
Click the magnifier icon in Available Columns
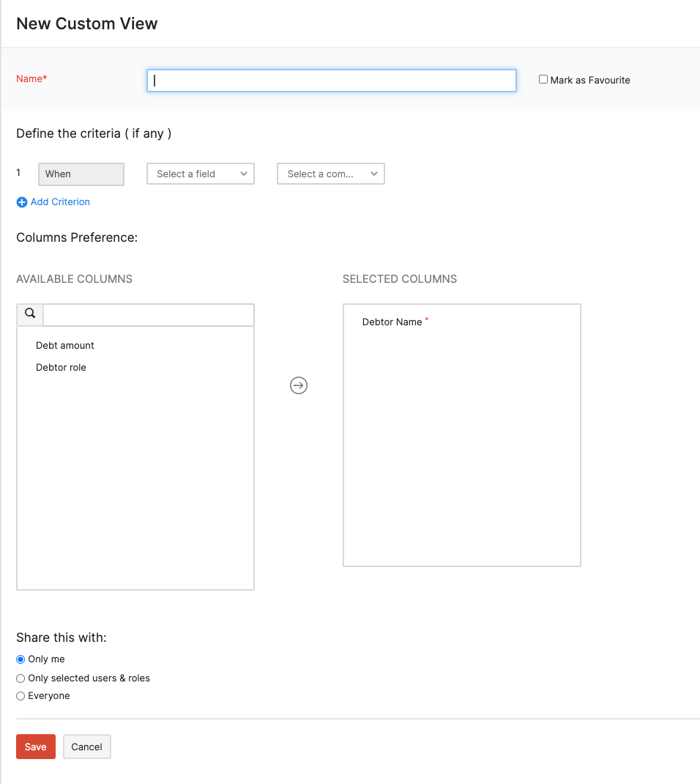click(x=30, y=314)
